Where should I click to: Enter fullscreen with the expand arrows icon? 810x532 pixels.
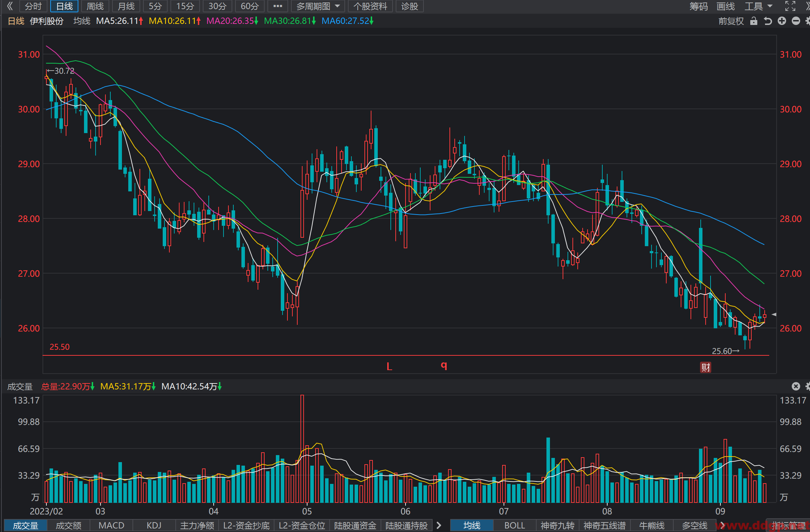tap(790, 6)
